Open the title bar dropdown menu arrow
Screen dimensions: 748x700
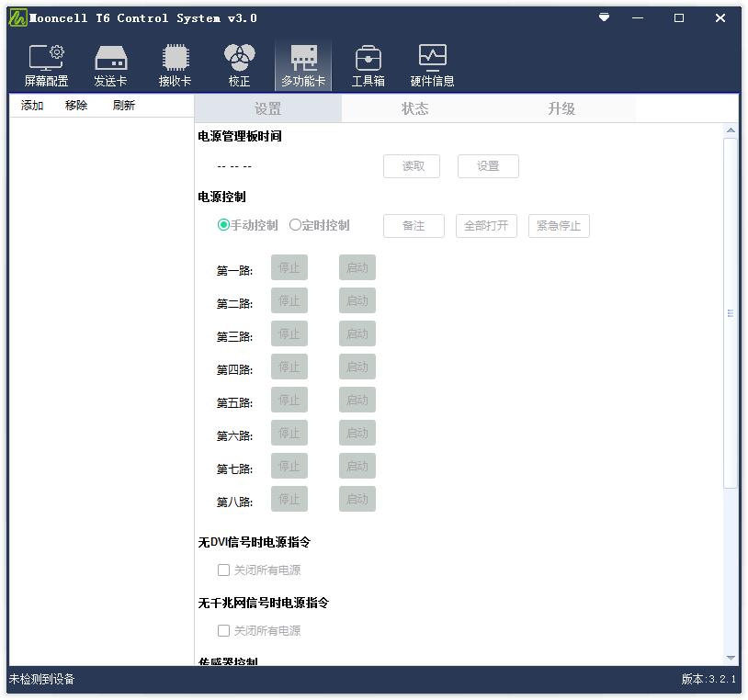coord(604,17)
